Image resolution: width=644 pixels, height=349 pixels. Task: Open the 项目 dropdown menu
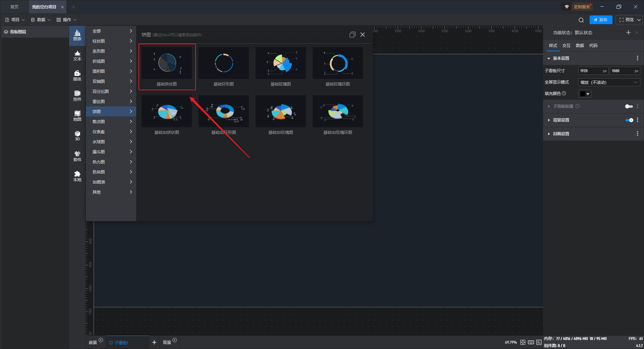click(15, 20)
